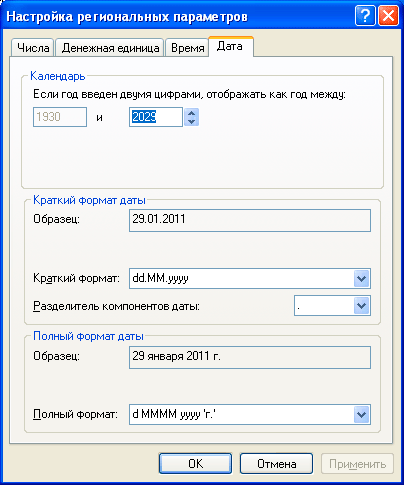Decrease the end year with the down arrow

191,121
